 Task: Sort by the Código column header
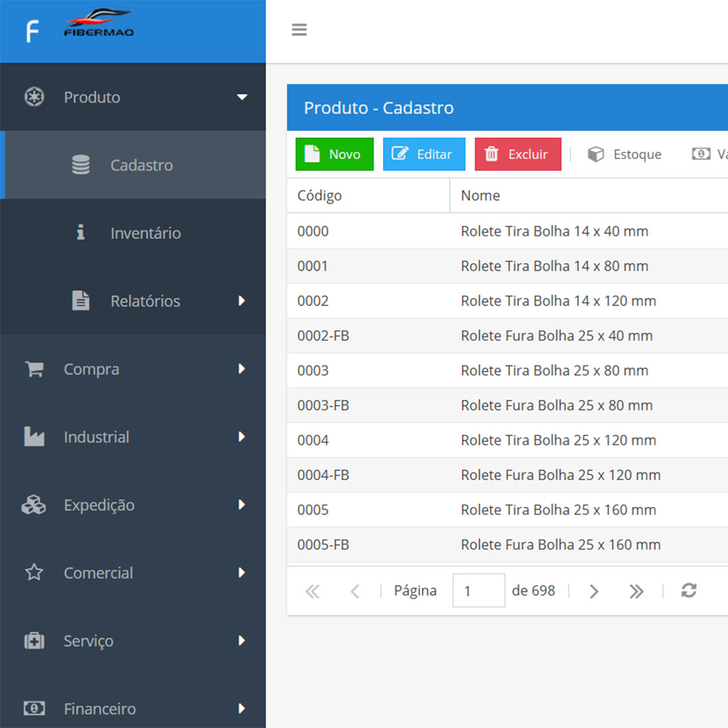[x=368, y=195]
